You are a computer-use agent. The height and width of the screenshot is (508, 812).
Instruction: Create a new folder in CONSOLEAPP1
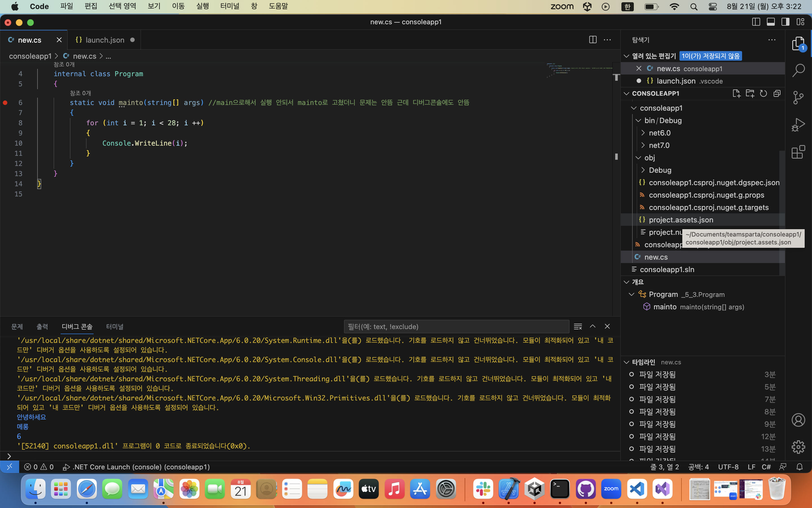(750, 93)
